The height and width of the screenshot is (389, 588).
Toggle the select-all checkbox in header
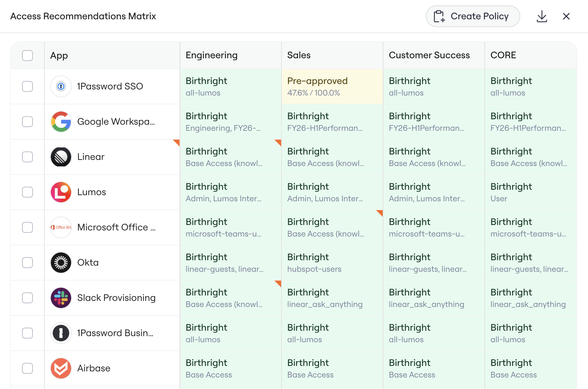(27, 55)
